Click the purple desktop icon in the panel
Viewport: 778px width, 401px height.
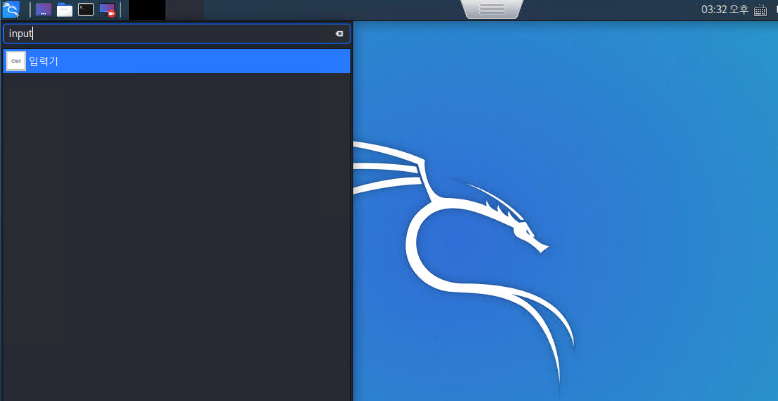click(x=43, y=9)
